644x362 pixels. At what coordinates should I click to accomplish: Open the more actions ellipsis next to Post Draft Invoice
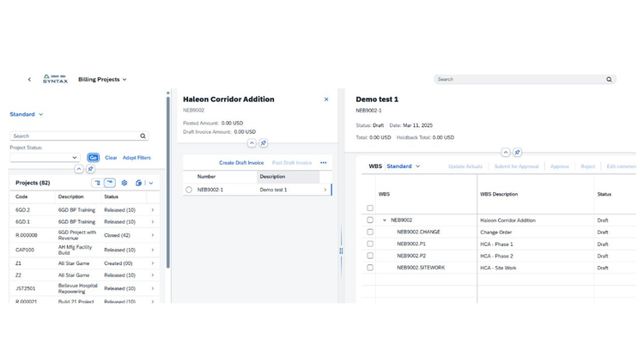point(323,163)
